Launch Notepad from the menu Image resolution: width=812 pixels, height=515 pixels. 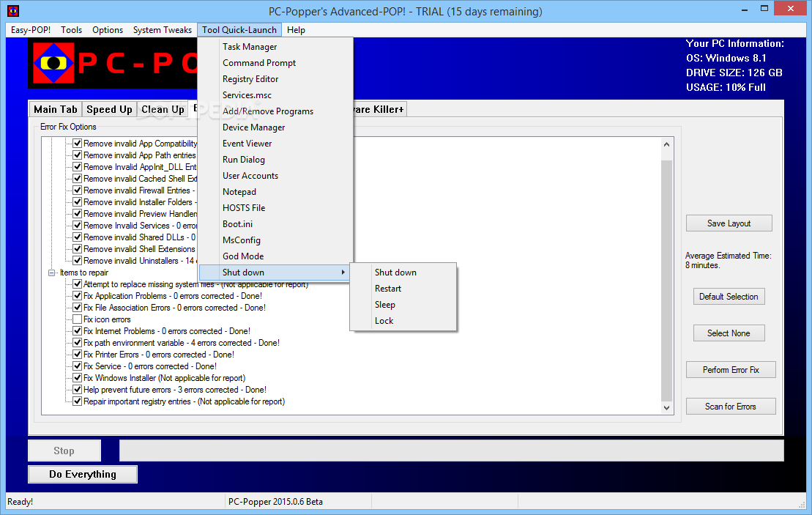point(275,191)
